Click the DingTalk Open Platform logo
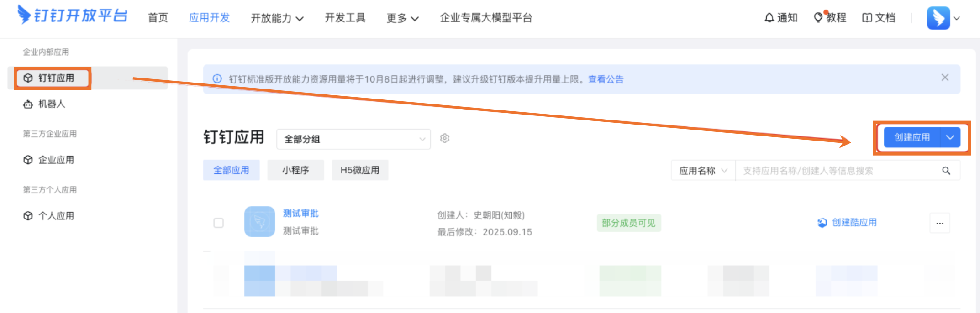Image resolution: width=980 pixels, height=313 pixels. tap(72, 15)
